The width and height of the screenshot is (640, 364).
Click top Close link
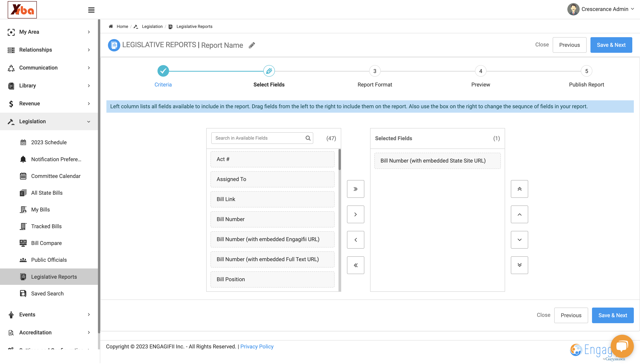pos(542,45)
